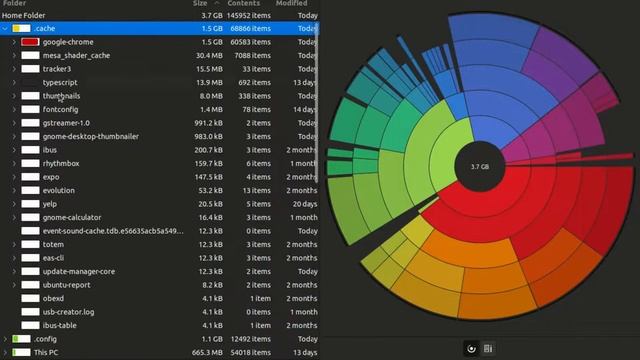The height and width of the screenshot is (360, 640).
Task: Expand the google-chrome folder
Action: (14, 42)
